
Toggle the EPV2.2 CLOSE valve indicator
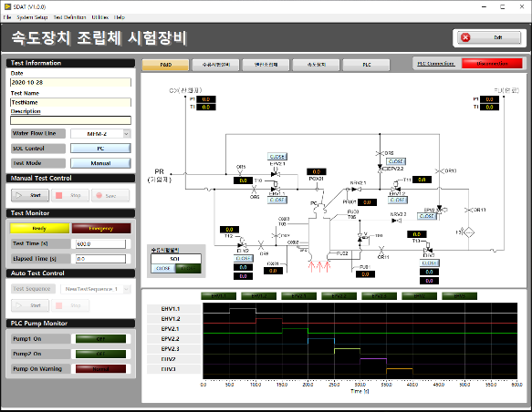396,161
